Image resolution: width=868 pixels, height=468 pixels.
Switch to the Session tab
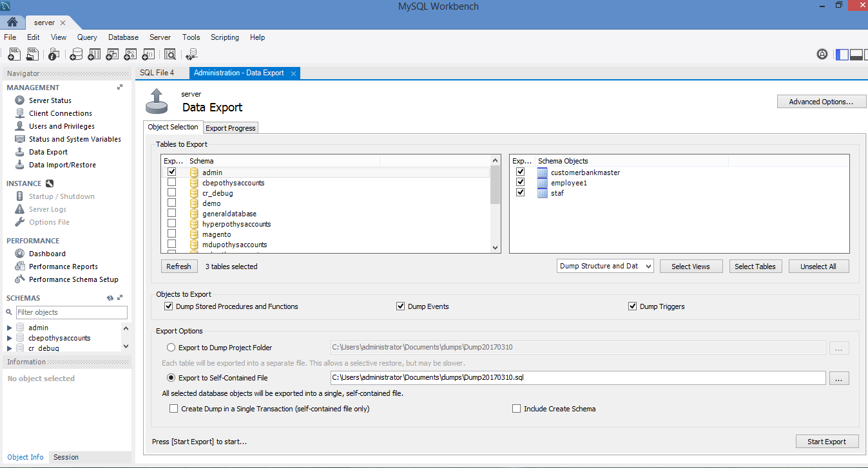tap(66, 457)
